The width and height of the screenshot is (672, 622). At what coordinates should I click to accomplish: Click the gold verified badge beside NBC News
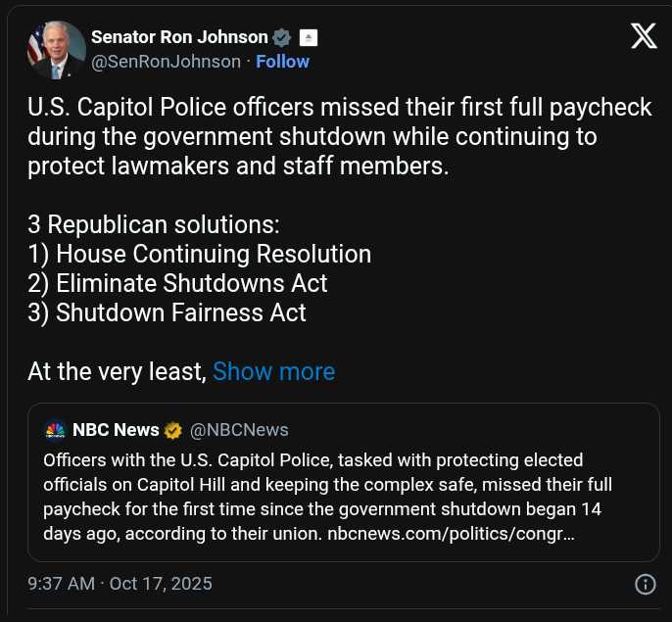[x=173, y=430]
